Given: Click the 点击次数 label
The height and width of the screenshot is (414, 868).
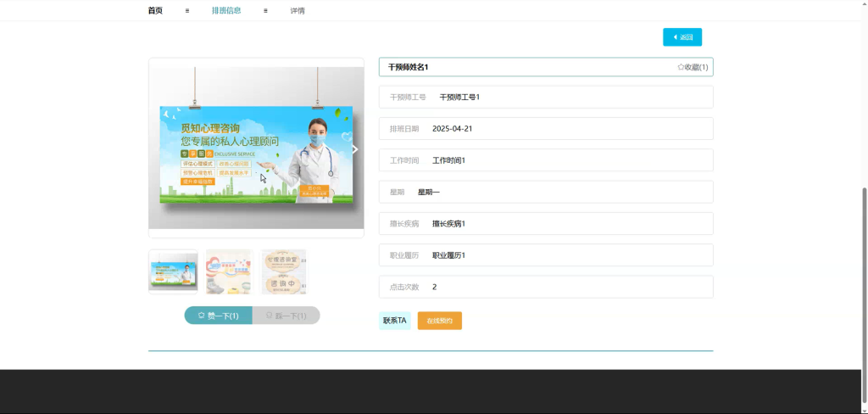Looking at the screenshot, I should pyautogui.click(x=404, y=287).
